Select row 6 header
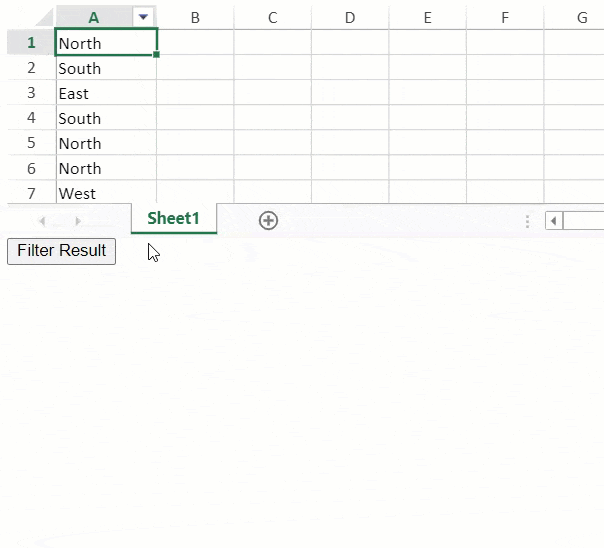The image size is (604, 548). pyautogui.click(x=32, y=168)
